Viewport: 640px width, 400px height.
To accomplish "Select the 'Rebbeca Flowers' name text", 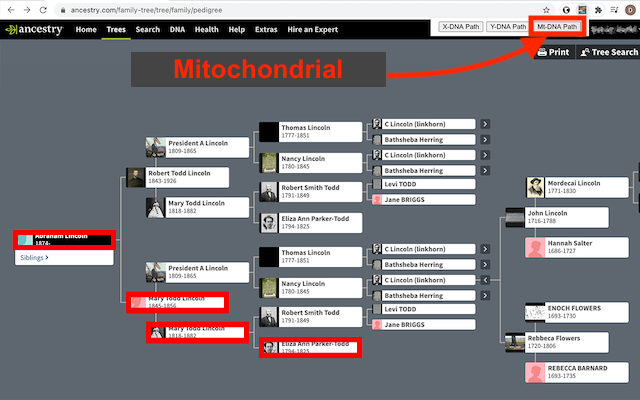I will [x=554, y=338].
